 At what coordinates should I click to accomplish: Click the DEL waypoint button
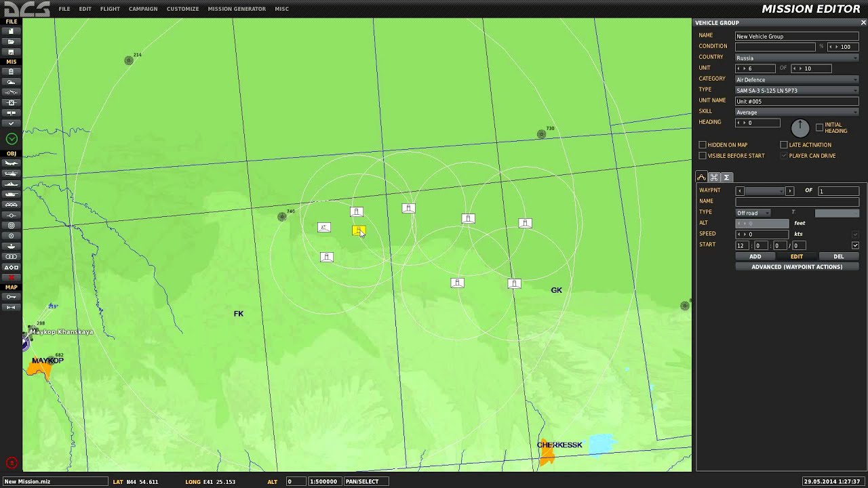839,257
